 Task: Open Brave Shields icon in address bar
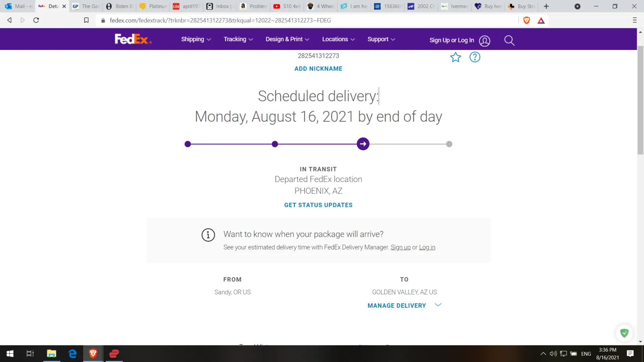coord(527,20)
